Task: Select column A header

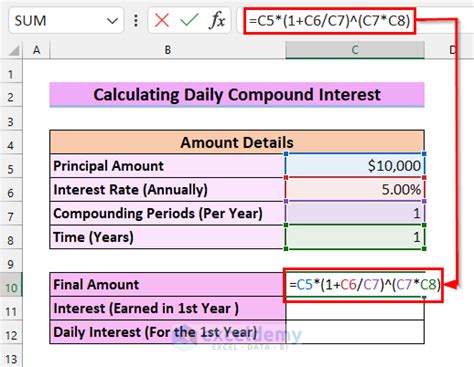Action: [x=36, y=50]
